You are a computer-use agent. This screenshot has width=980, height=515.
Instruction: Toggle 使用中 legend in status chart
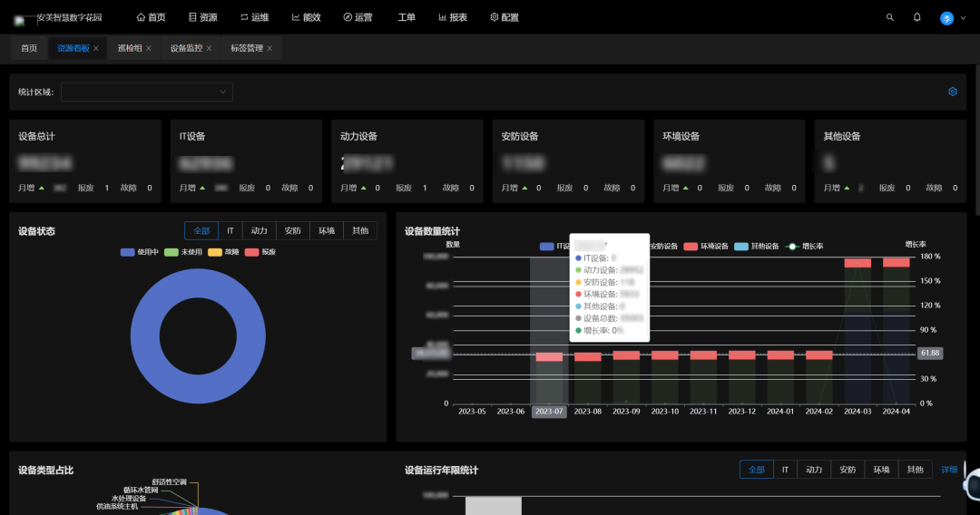(x=140, y=252)
